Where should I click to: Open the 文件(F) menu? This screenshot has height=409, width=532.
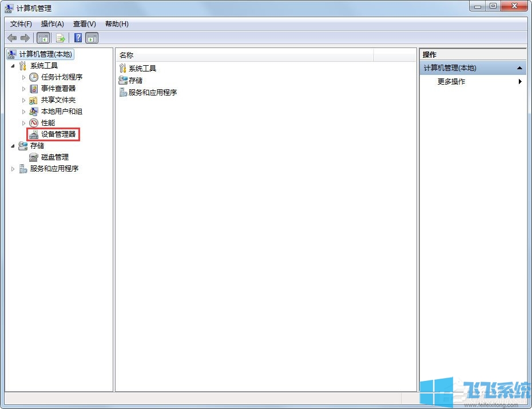pos(21,23)
